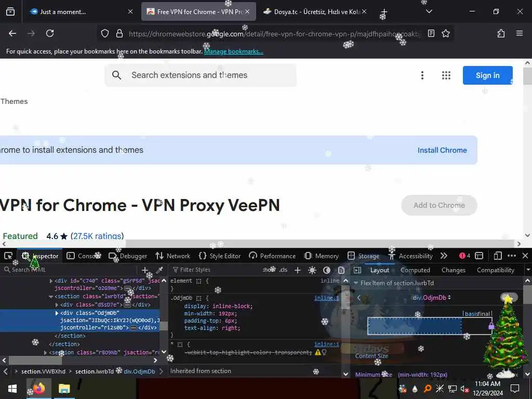Open the Firefox application menu
The width and height of the screenshot is (532, 399).
520,33
